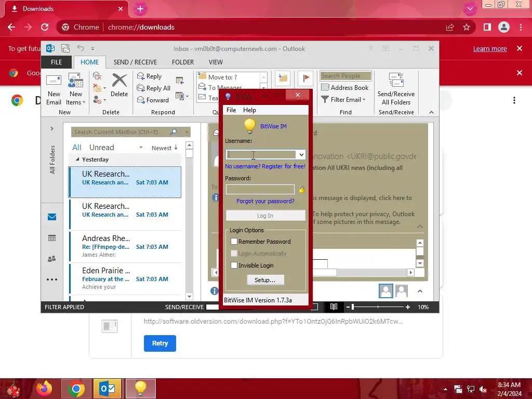Click the Setup... button
Screen dimensions: 532x399
265,280
